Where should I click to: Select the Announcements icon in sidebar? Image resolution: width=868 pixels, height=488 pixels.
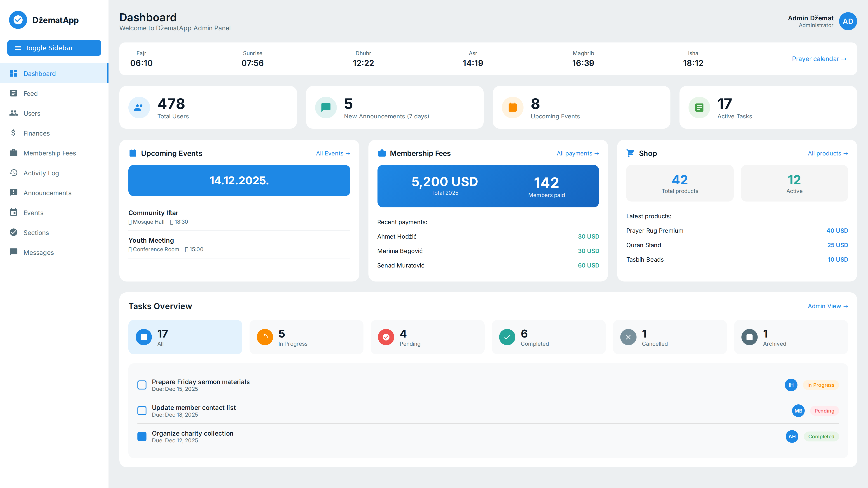(x=14, y=193)
